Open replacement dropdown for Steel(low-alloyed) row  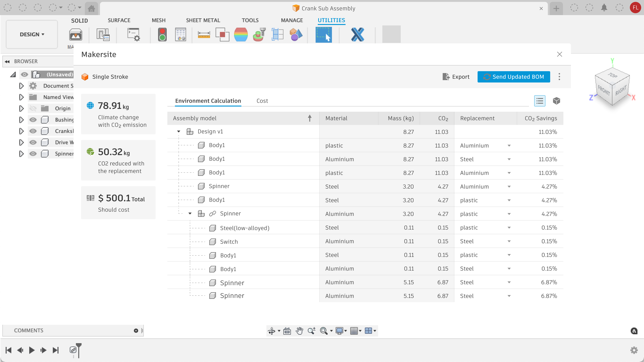(509, 227)
